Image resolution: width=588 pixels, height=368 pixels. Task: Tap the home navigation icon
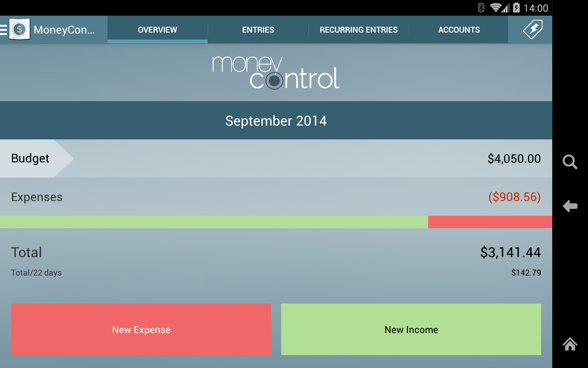tap(570, 344)
